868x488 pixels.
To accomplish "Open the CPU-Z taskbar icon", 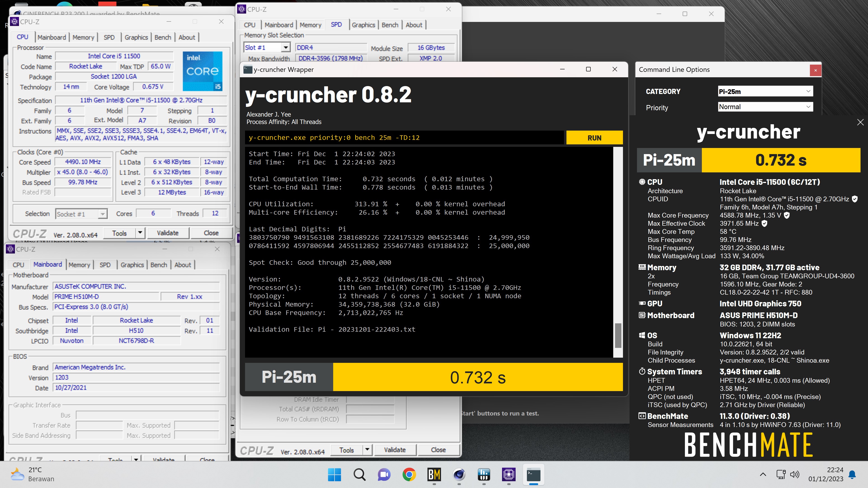I will [x=508, y=475].
